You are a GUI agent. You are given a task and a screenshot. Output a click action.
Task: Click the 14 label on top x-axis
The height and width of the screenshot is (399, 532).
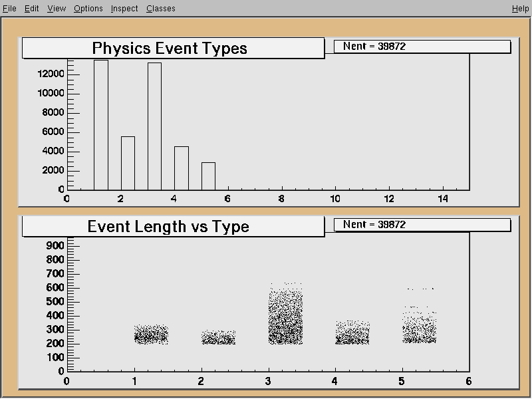tap(443, 199)
